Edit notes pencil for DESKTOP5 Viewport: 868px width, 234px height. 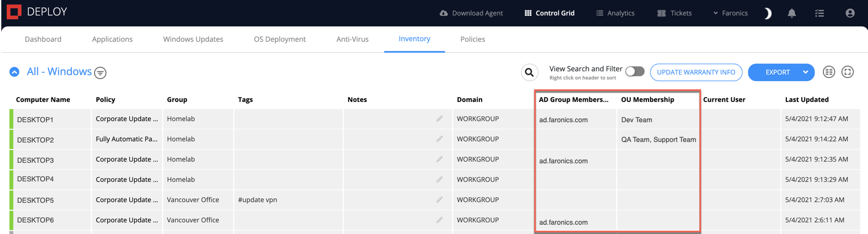pos(439,199)
